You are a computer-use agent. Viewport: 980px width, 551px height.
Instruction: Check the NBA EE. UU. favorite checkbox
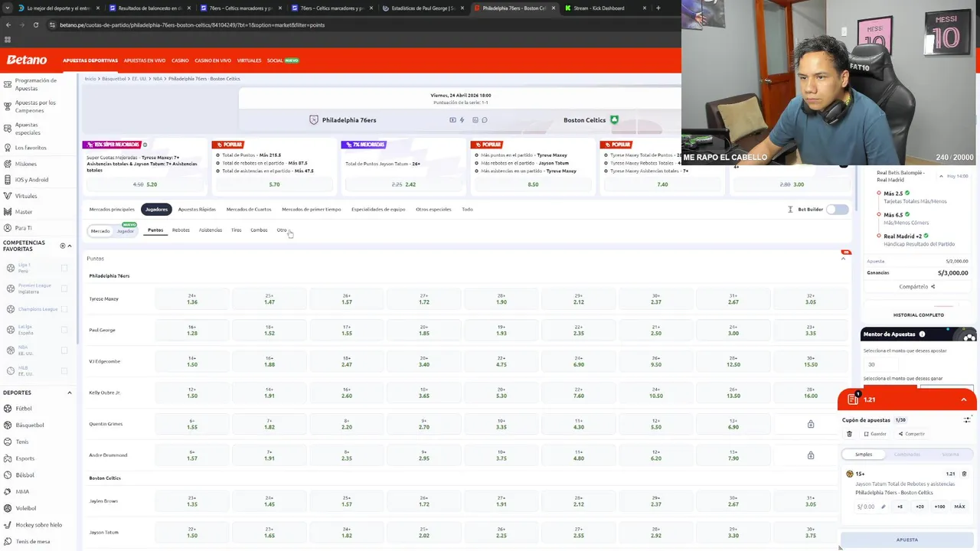click(64, 350)
